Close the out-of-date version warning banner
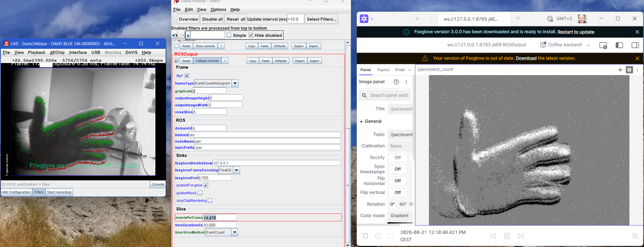Image resolution: width=644 pixels, height=247 pixels. click(637, 58)
